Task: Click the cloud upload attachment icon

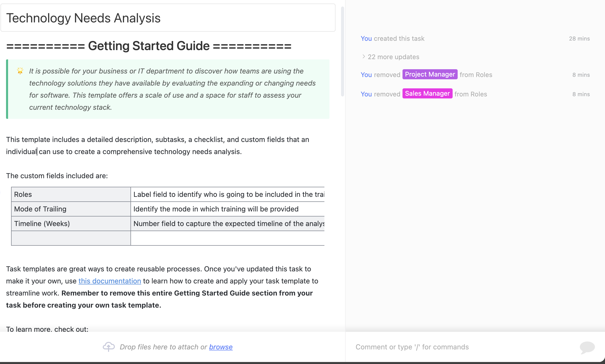Action: 109,347
